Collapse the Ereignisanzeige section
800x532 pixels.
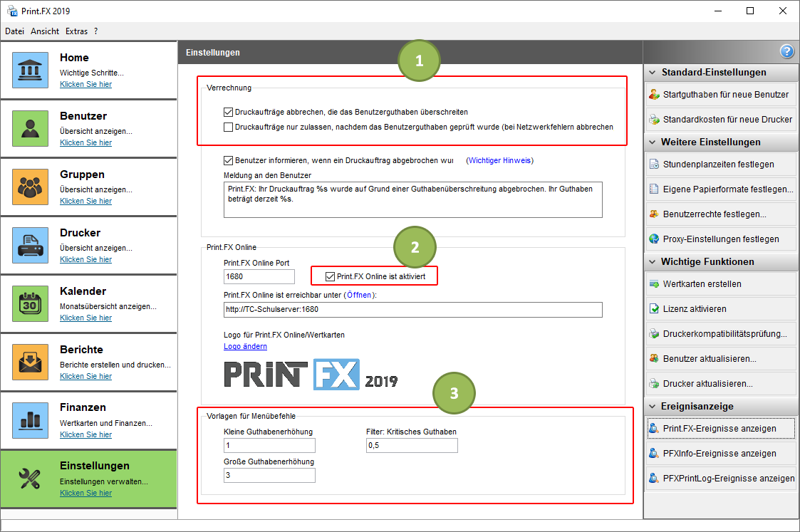tap(652, 407)
